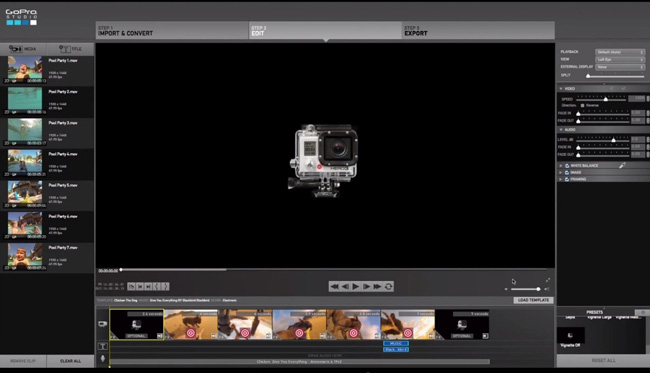This screenshot has width=650, height=373.
Task: Toggle the loop playback icon
Action: [x=388, y=286]
